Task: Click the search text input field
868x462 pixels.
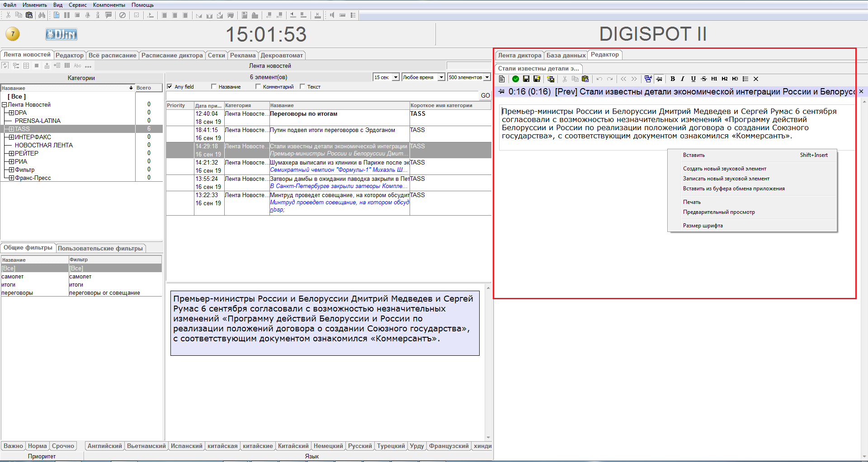Action: [x=323, y=96]
